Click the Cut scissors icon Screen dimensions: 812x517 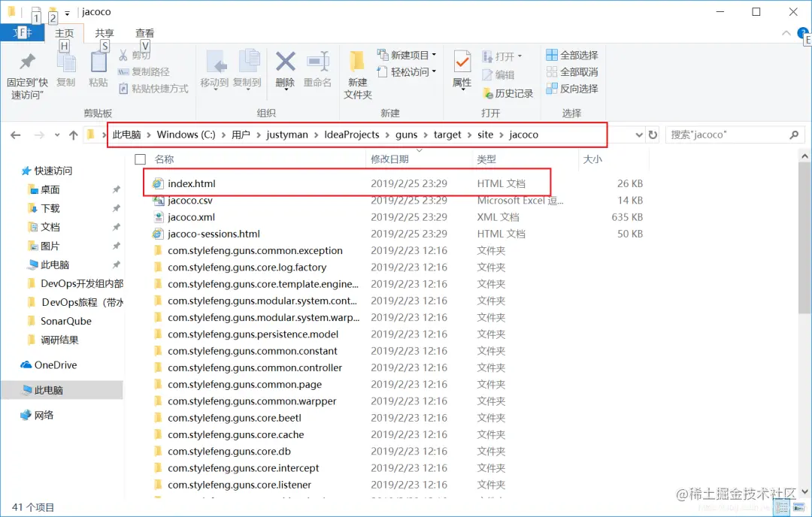(x=123, y=55)
